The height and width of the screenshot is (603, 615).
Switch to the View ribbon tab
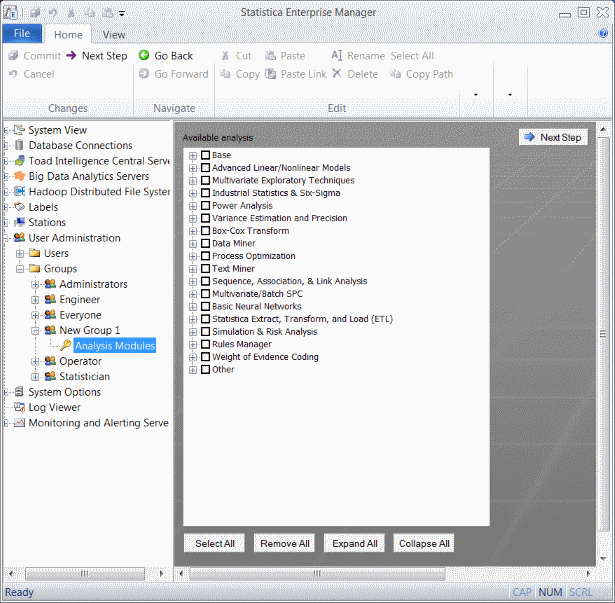point(114,35)
